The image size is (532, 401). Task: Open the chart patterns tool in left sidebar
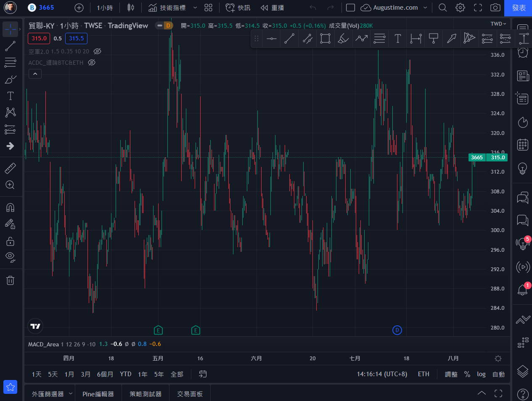pyautogui.click(x=11, y=112)
